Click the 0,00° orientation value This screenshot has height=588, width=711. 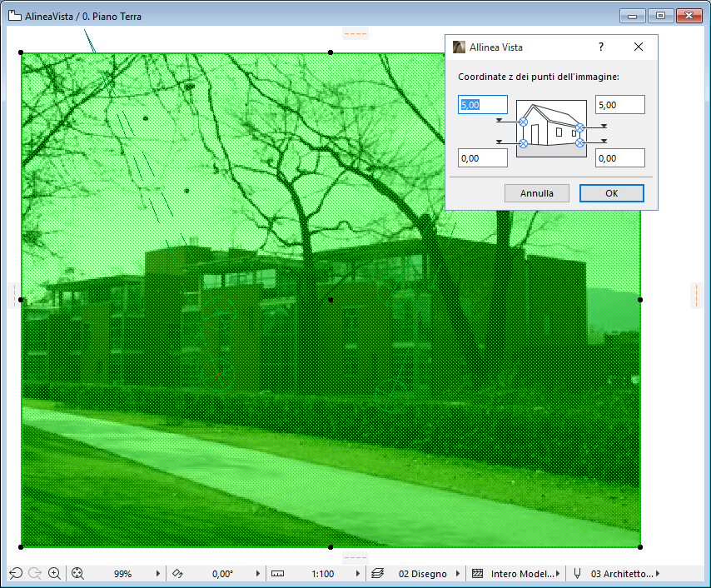point(222,574)
